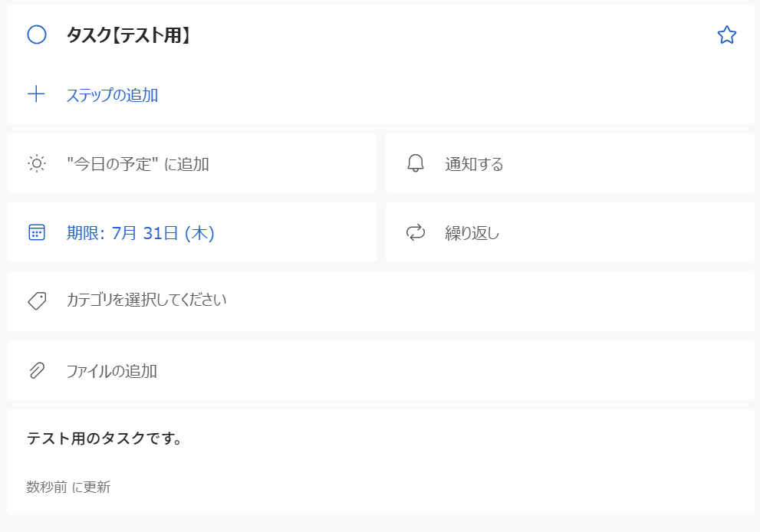Open the 通知する reminder options
Screen dimensions: 760x532
[474, 163]
